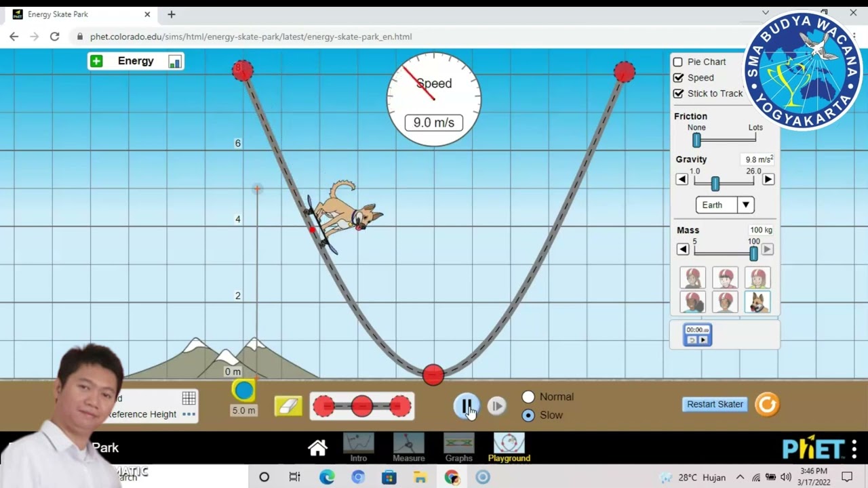Start the stopwatch timer

click(703, 340)
